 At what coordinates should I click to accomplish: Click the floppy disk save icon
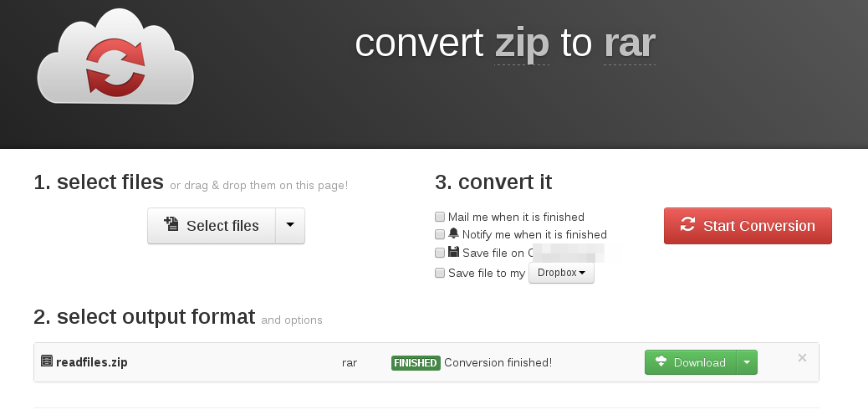(454, 252)
